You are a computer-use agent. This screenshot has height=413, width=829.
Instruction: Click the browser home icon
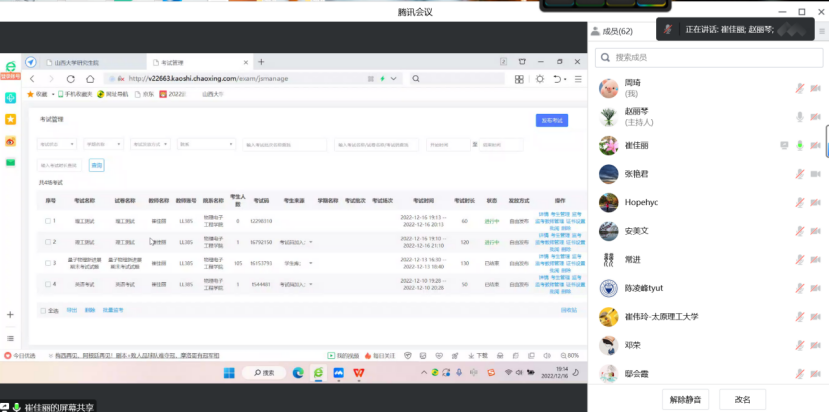coord(91,78)
